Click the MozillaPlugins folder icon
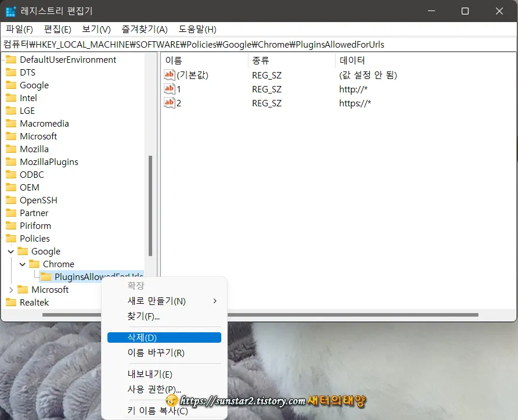This screenshot has height=420, width=518. pos(11,162)
